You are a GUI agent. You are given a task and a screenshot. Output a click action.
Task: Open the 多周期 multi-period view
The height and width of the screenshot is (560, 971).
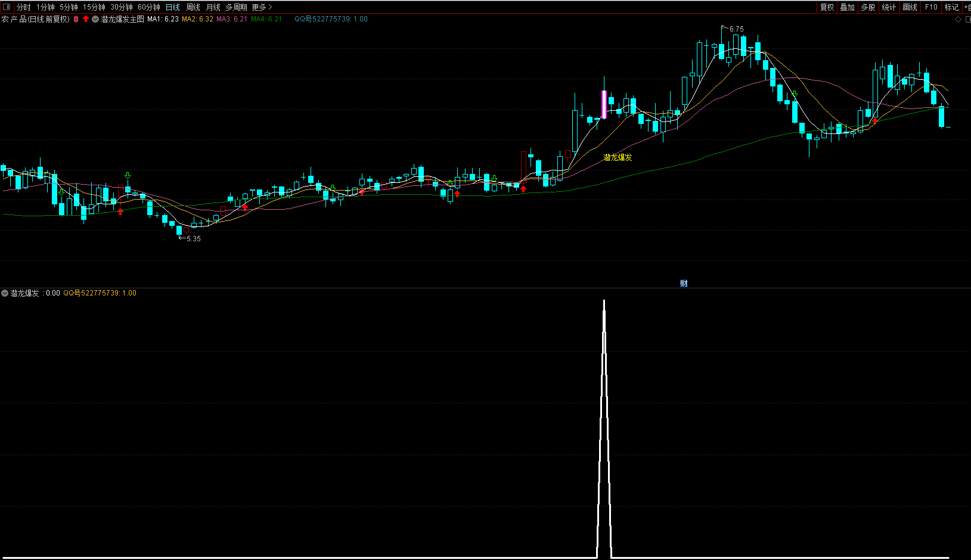(236, 7)
